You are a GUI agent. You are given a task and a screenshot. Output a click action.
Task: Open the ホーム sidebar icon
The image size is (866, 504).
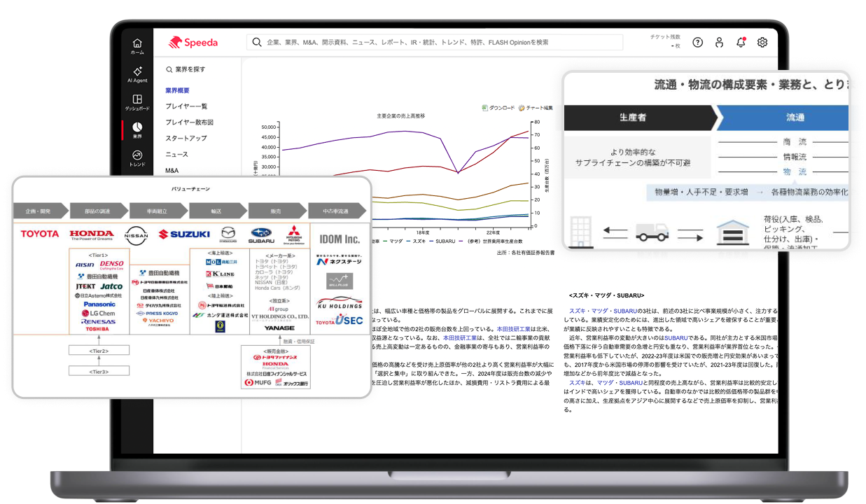coord(137,45)
